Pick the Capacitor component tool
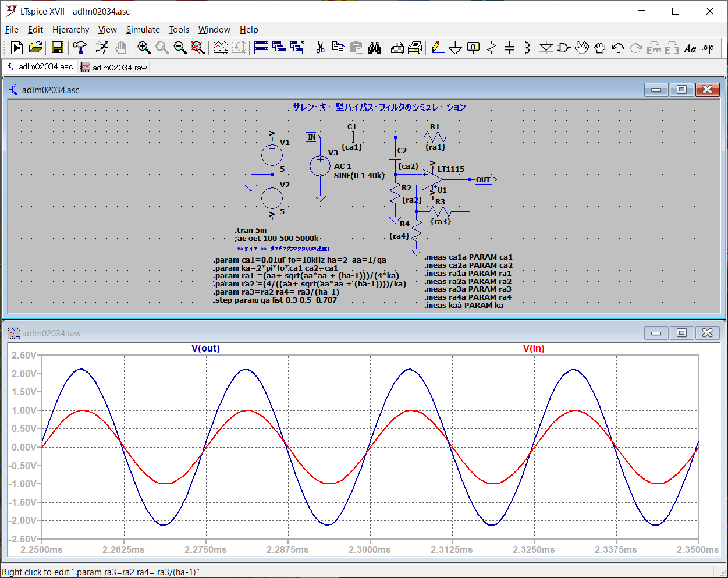This screenshot has width=728, height=578. (509, 48)
